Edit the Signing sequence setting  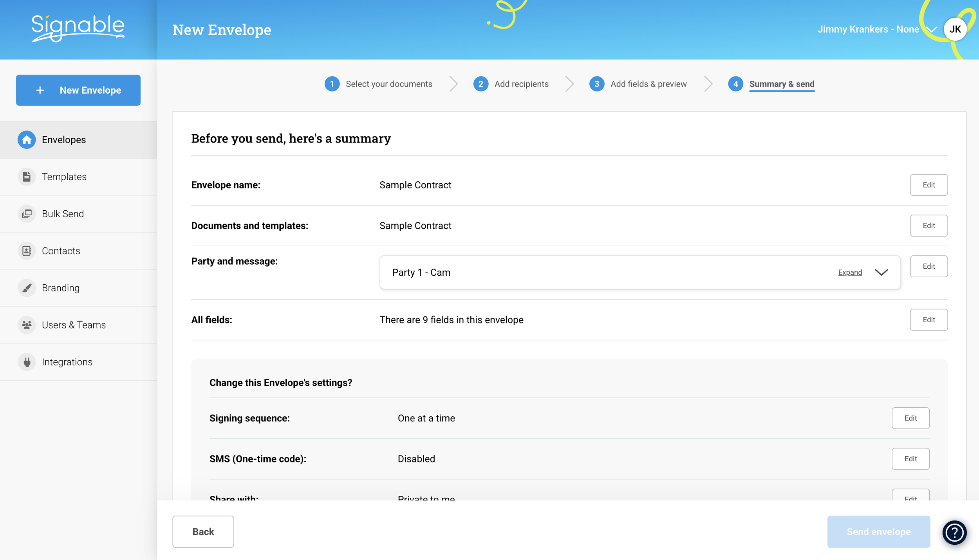910,418
